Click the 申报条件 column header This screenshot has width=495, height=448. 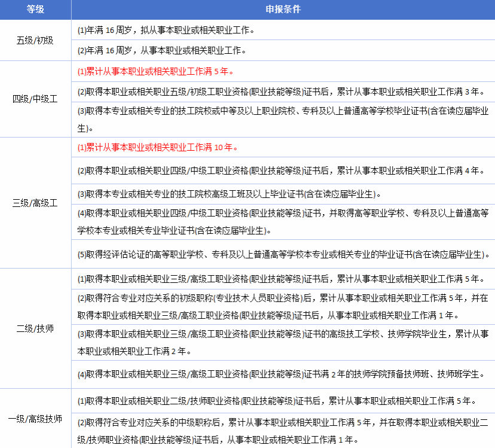point(283,10)
